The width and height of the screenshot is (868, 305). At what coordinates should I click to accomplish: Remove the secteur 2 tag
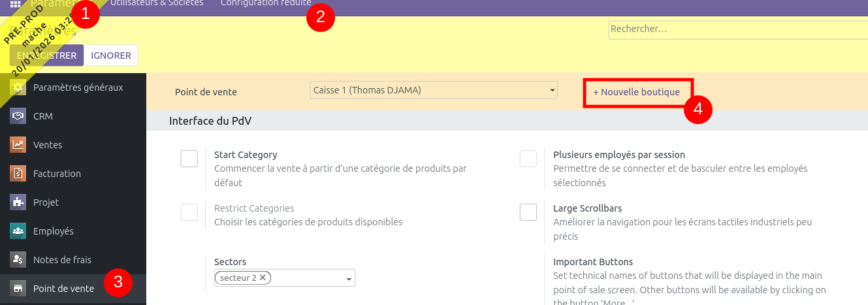point(263,278)
